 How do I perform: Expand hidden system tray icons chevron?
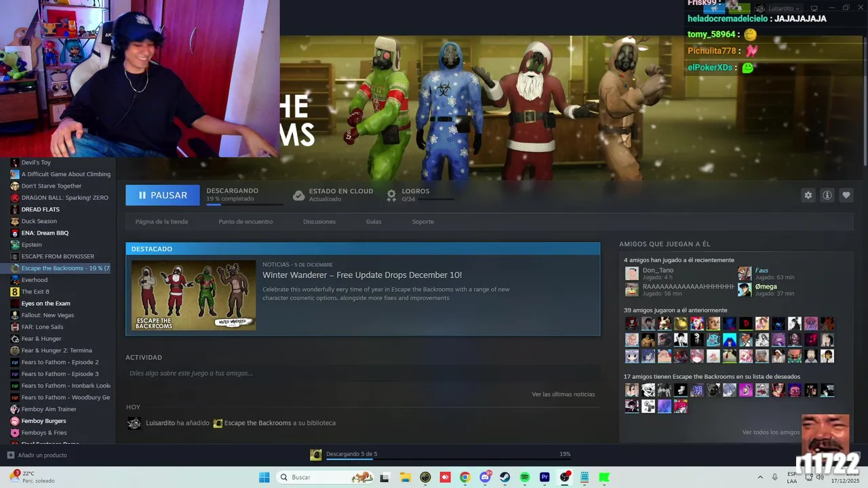tap(760, 477)
